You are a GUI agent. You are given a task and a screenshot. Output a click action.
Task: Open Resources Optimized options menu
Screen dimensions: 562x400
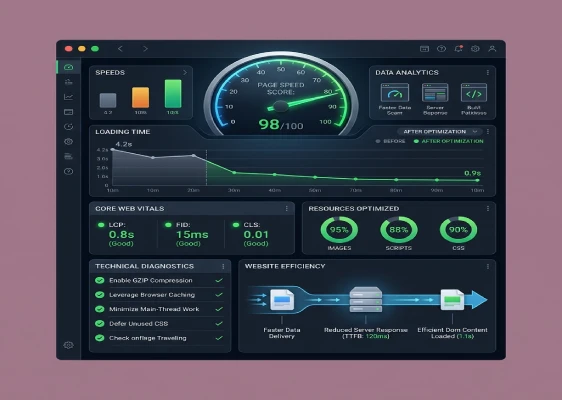[488, 209]
